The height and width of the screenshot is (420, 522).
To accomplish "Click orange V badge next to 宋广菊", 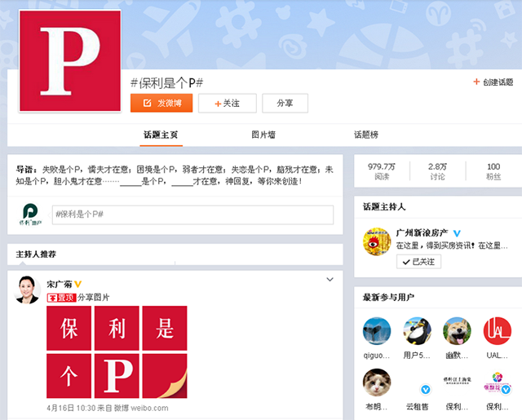I will [78, 285].
